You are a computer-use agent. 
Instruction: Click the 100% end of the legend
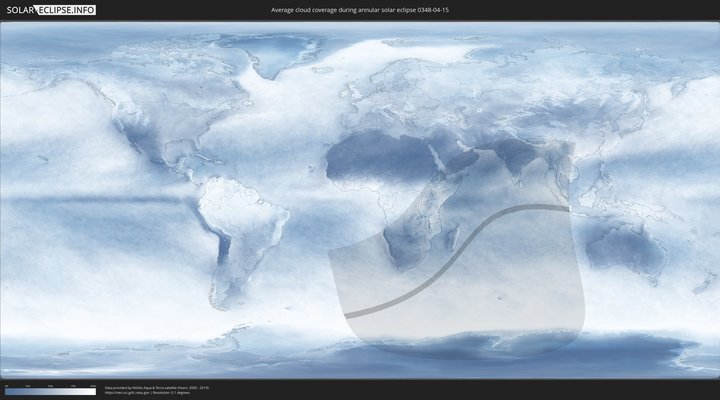pos(95,391)
